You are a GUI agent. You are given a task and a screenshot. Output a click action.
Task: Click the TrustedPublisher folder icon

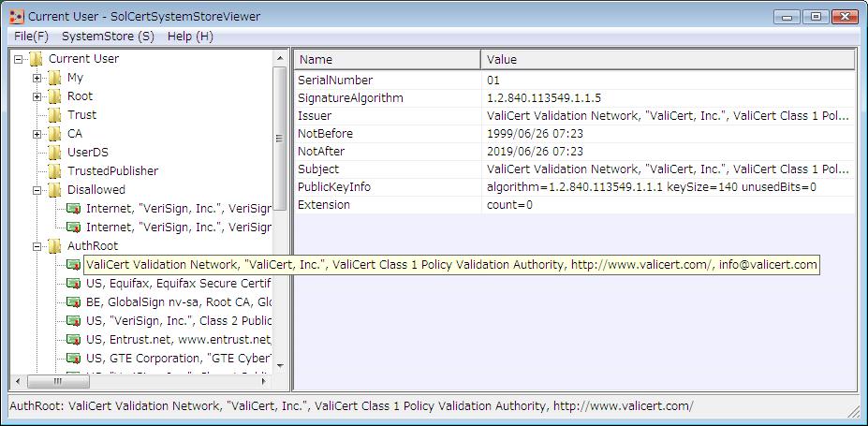[54, 171]
